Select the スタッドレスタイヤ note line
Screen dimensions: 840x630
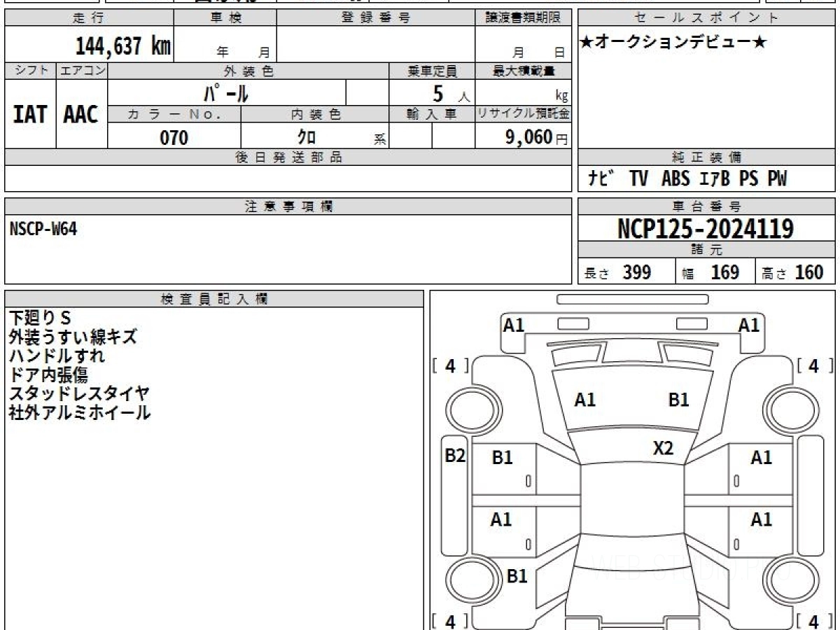tap(79, 393)
